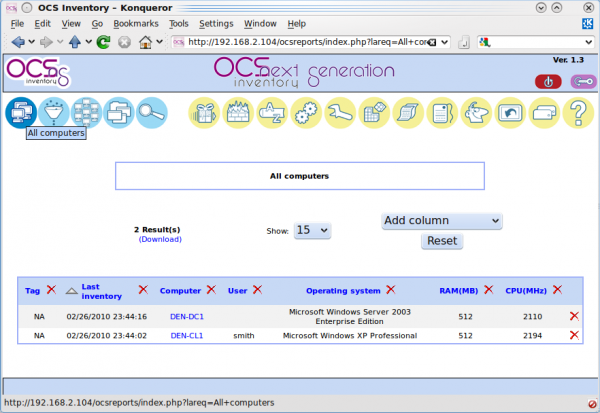Screen dimensions: 600x413
Task: Click the stop loading icon
Action: coord(124,42)
